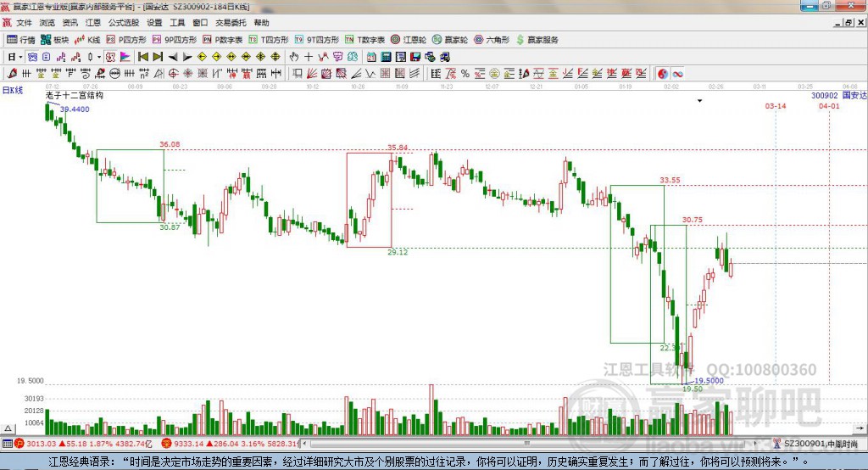Click the horizontal scrollbar thumb
This screenshot has height=470, width=868.
526,444
